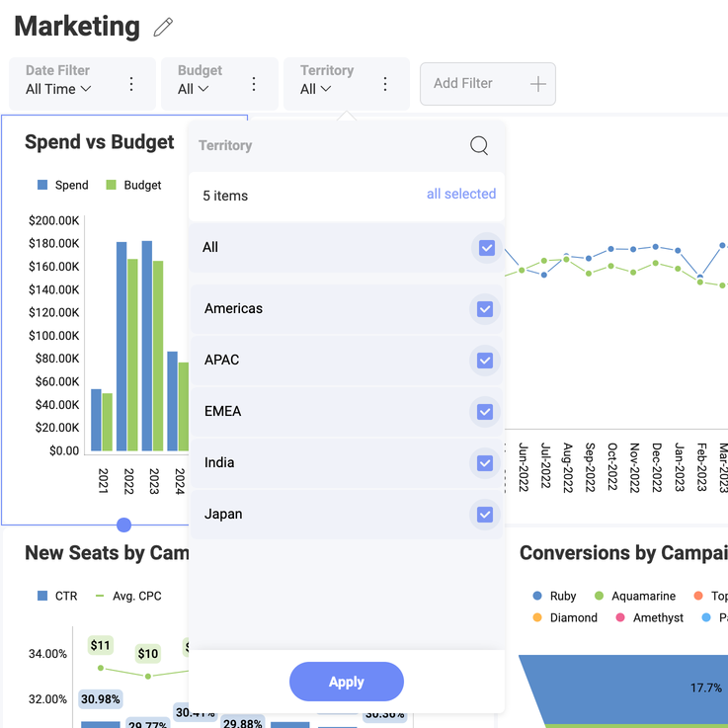
Task: Open the Territory filter three-dot menu
Action: pyautogui.click(x=385, y=84)
